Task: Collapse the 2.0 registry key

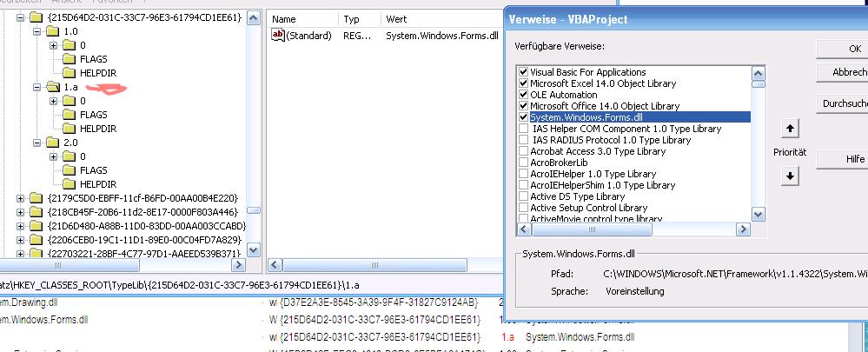Action: pos(37,143)
